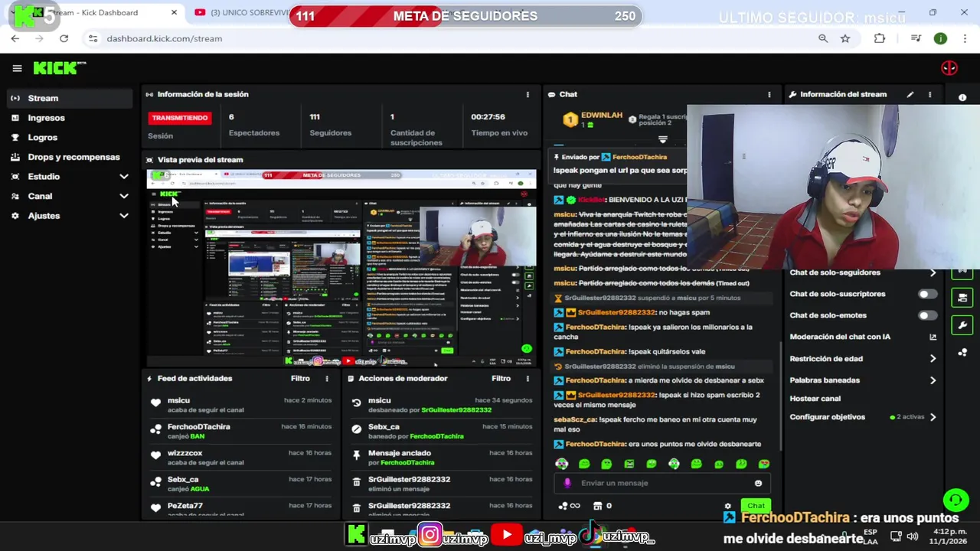Open Palabras baneadas chevron
Viewport: 980px width, 551px height.
933,380
